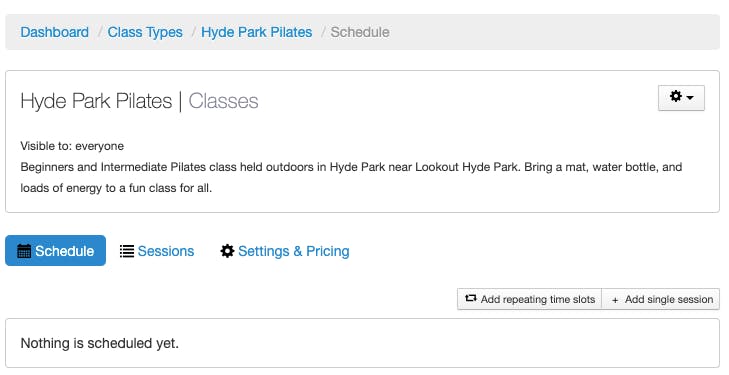Click the Hyde Park Pilates heading

[96, 101]
